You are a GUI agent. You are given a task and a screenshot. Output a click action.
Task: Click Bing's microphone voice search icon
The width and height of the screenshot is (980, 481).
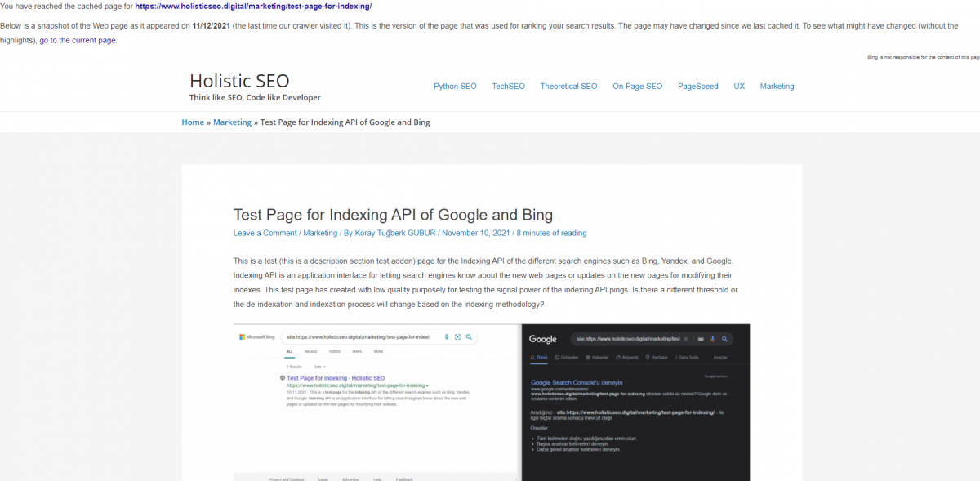pos(447,336)
